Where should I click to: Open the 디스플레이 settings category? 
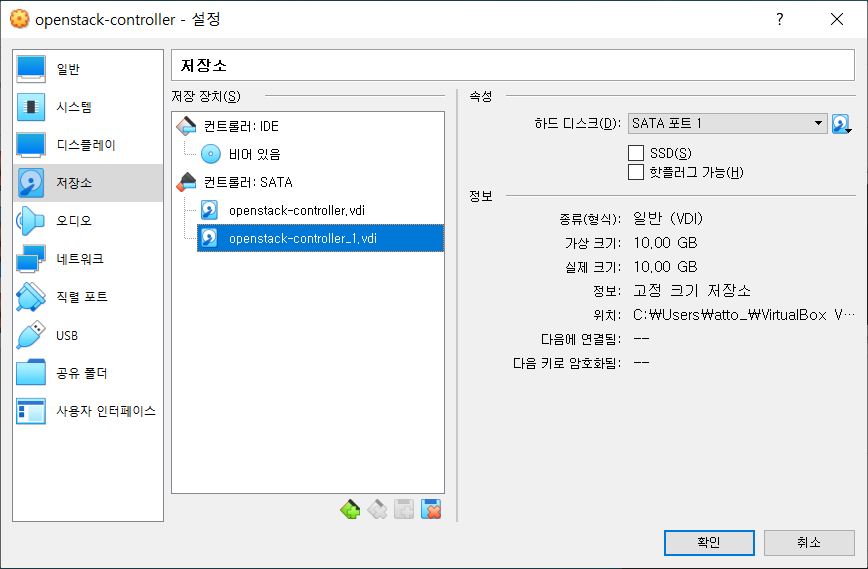88,145
